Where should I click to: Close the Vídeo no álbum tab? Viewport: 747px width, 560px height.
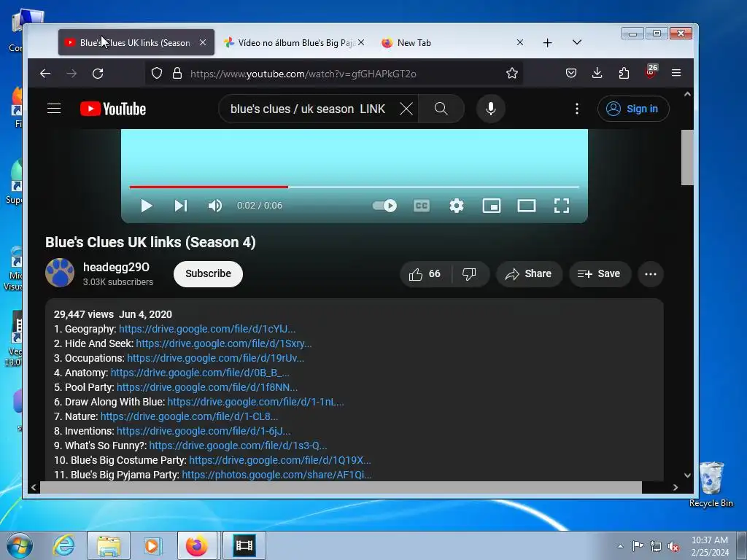(x=361, y=42)
